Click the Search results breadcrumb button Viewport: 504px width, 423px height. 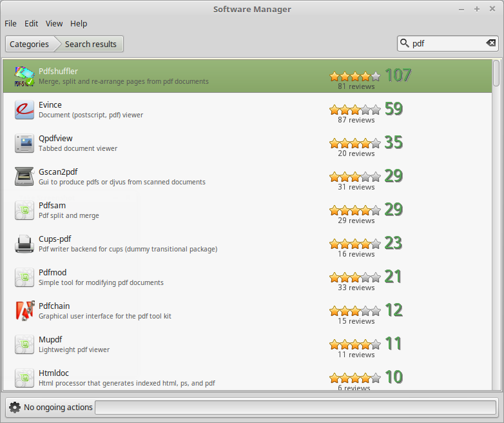pyautogui.click(x=91, y=44)
